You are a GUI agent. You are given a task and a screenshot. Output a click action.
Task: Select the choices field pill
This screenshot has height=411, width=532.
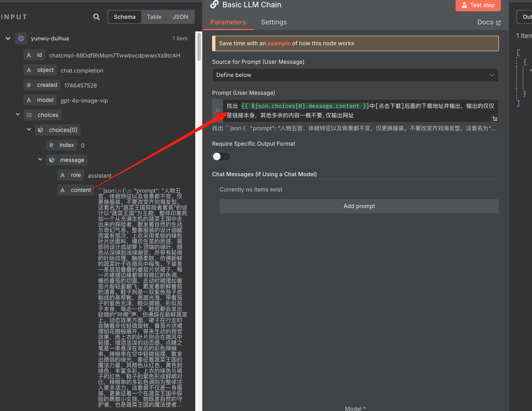43,115
